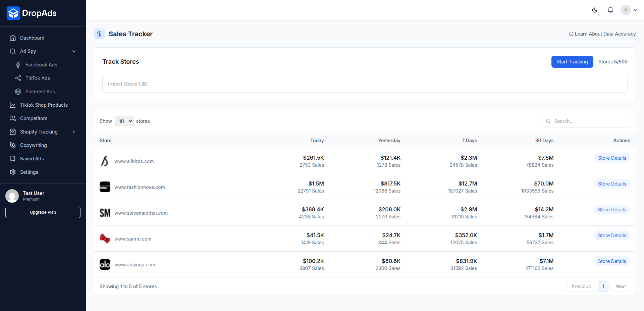Screen dimensions: 644x311
Task: Click the Upgrade Plan button
Action: (x=43, y=212)
